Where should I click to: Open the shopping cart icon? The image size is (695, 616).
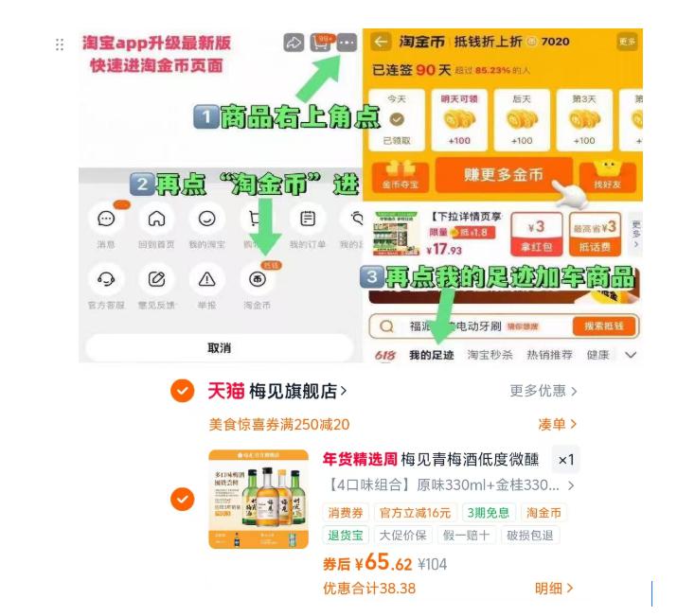click(320, 43)
